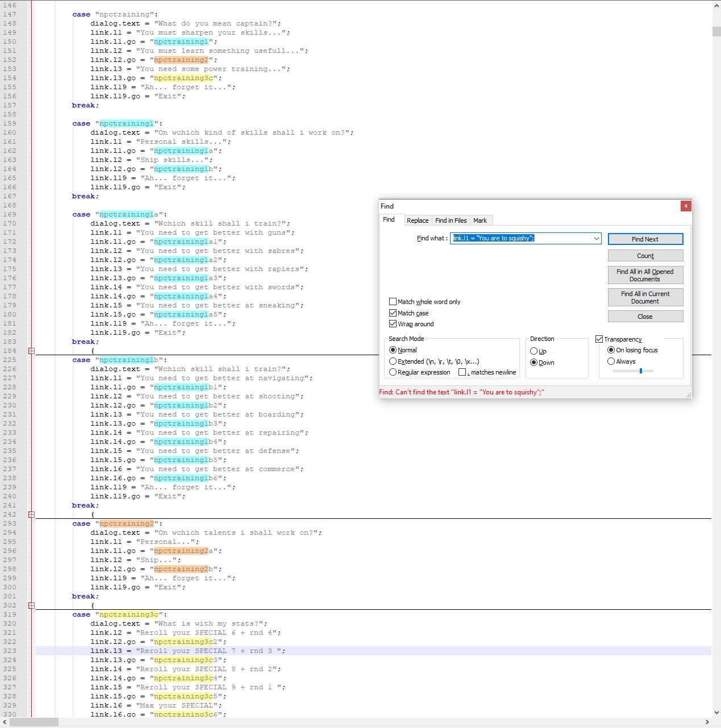Click "You need to get better at navigating"
This screenshot has height=728, width=721.
click(224, 378)
